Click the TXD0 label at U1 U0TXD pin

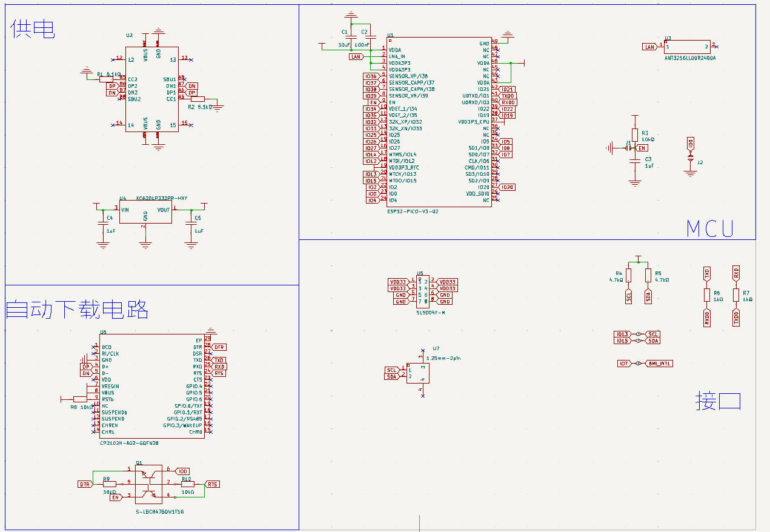point(508,96)
